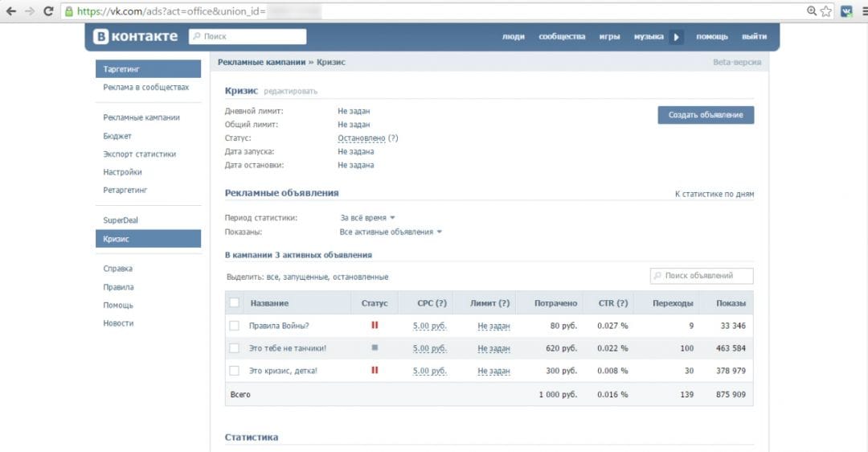Select Таргетинг in the sidebar
868x452 pixels.
tap(149, 69)
